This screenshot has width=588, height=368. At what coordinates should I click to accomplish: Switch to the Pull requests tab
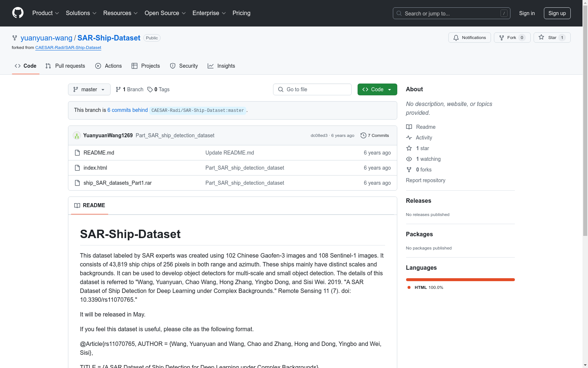click(x=65, y=66)
